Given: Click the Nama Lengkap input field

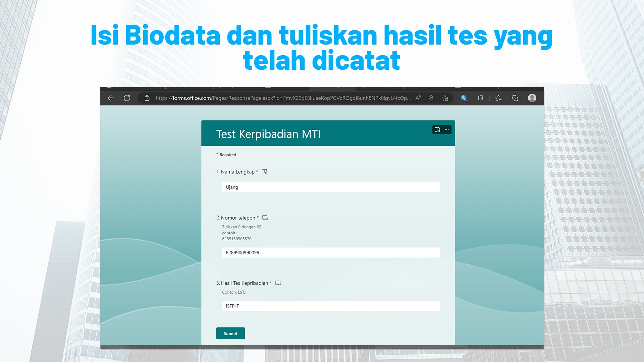Looking at the screenshot, I should [331, 187].
